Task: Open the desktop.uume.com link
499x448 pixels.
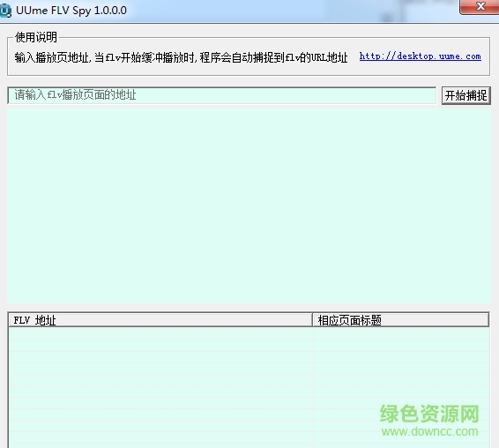Action: coord(420,56)
